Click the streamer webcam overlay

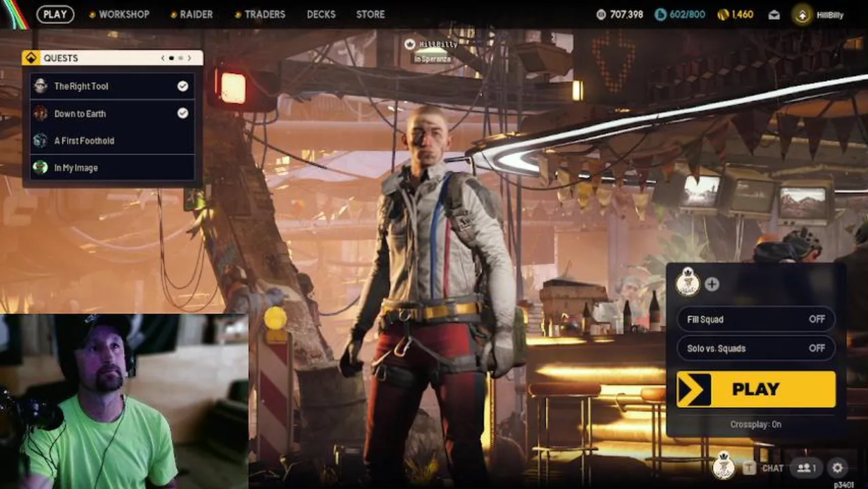pos(124,401)
